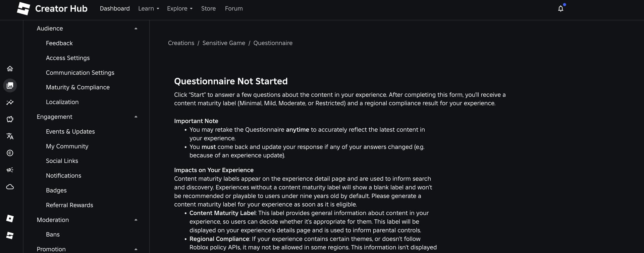Select Maturity & Compliance in sidebar

coord(78,87)
